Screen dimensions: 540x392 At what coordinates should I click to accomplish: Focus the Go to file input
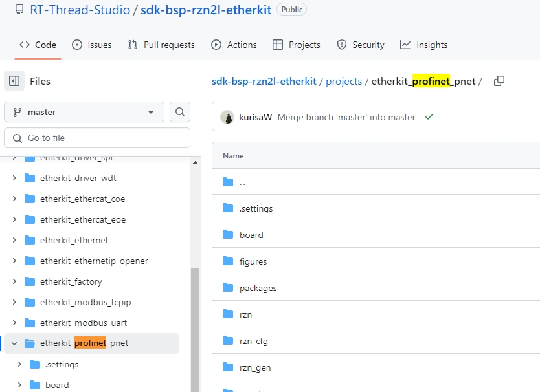click(97, 138)
